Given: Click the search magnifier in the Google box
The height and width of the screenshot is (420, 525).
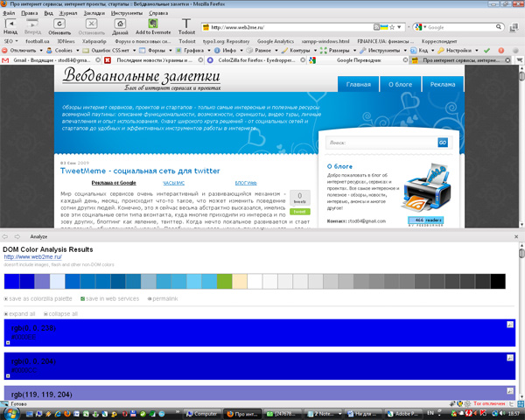Looking at the screenshot, I should [x=498, y=27].
